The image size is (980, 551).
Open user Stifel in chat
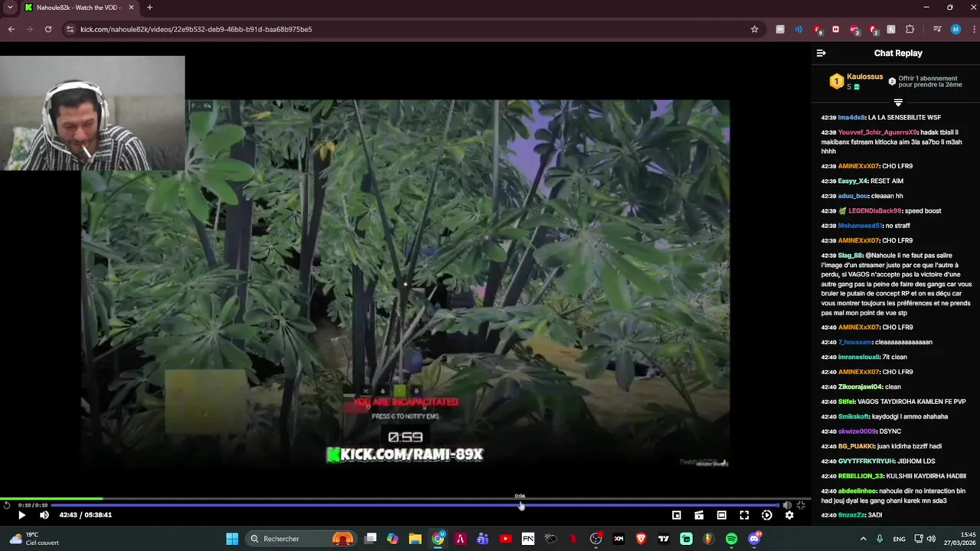[846, 402]
